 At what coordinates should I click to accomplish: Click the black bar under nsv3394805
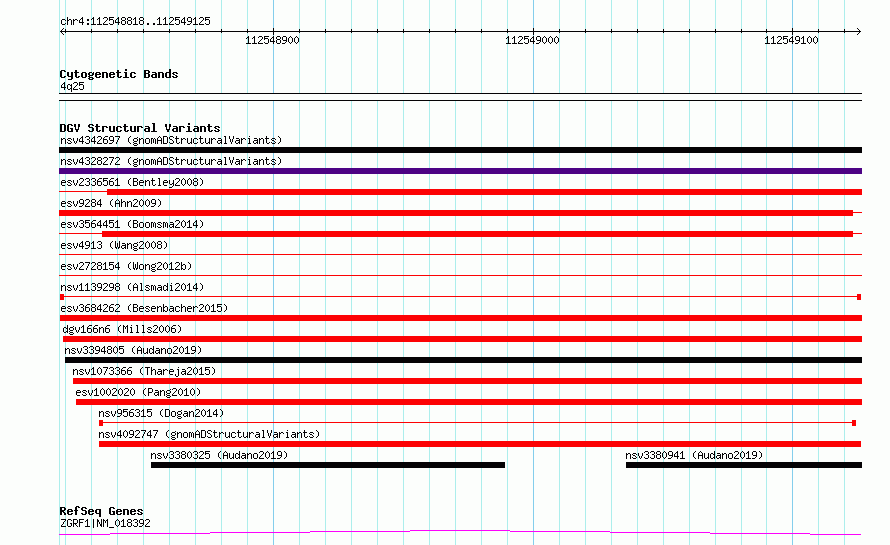[463, 360]
